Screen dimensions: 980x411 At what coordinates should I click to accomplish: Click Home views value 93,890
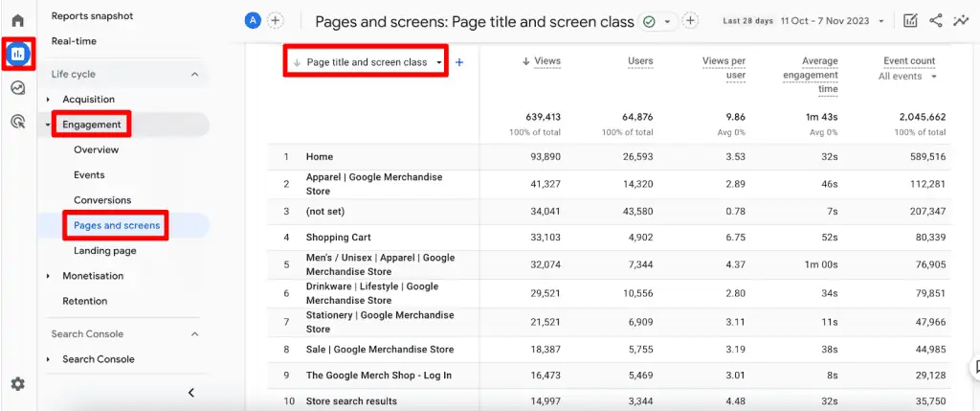546,157
